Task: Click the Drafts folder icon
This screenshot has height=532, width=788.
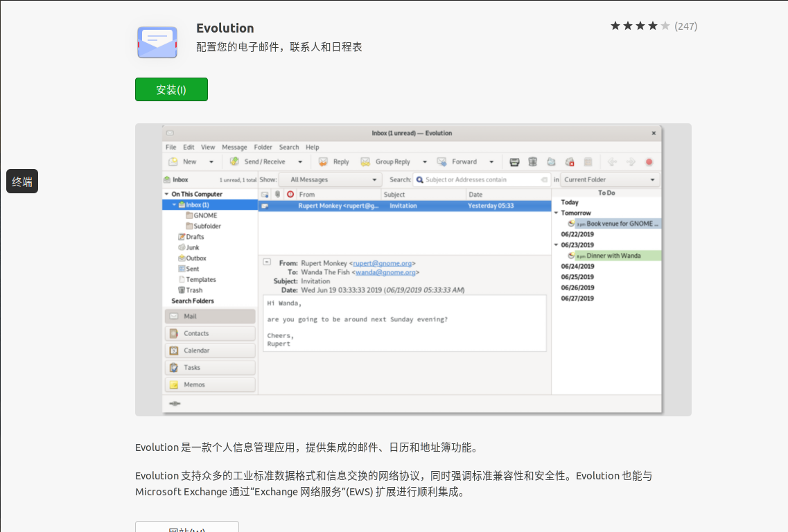Action: click(182, 237)
